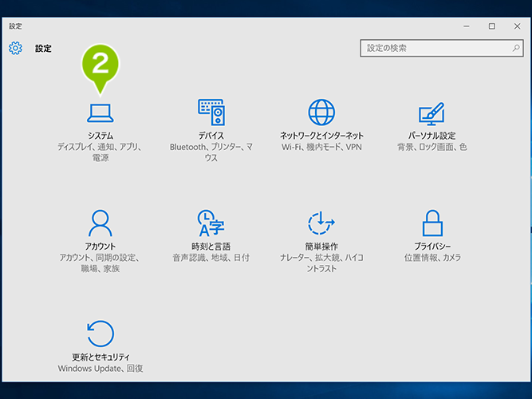The height and width of the screenshot is (399, 532).
Task: Click the 設定の検索 search field
Action: coord(441,48)
